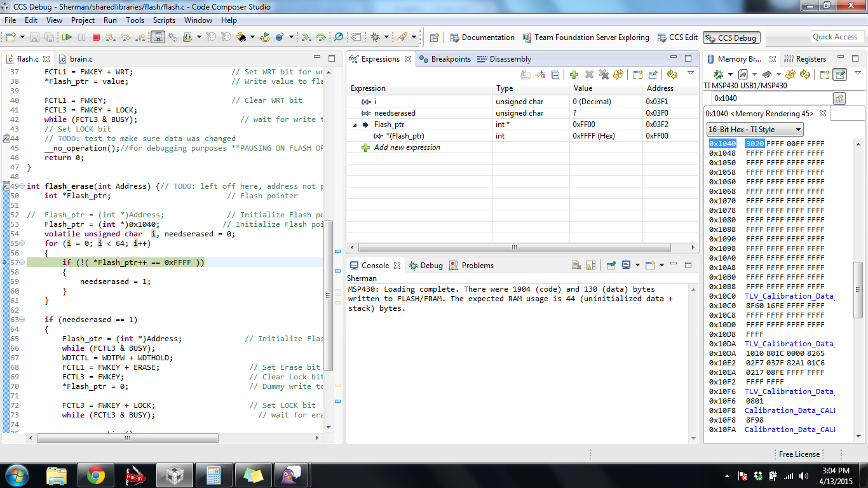Click Go button next to memory address field
868x488 pixels.
839,98
